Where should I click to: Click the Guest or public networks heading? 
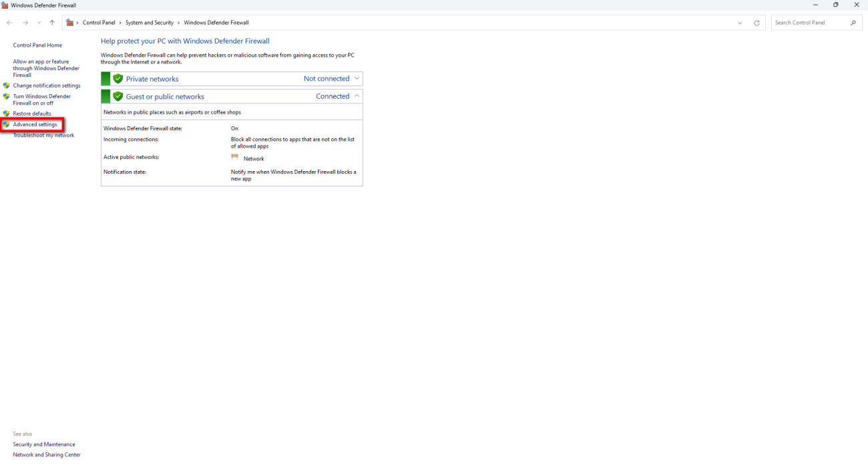point(165,97)
